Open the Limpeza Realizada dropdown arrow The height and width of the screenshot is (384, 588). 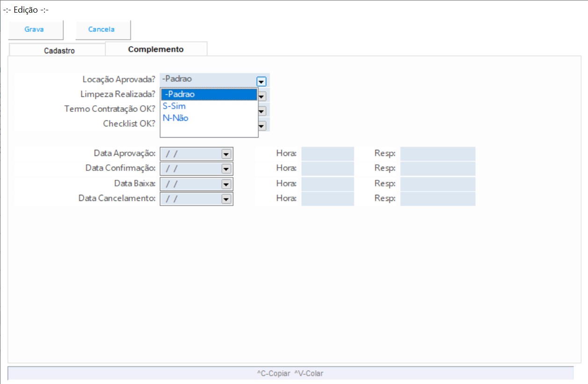(262, 96)
